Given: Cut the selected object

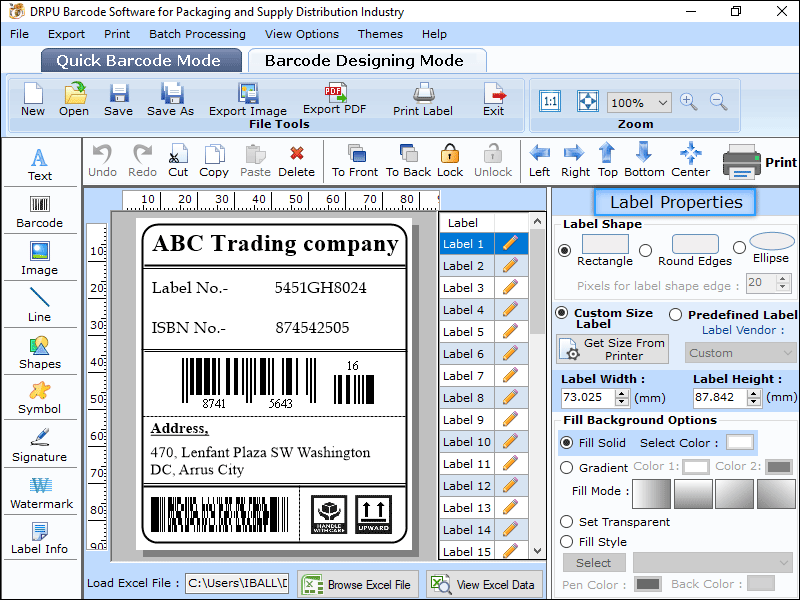Looking at the screenshot, I should [x=178, y=161].
